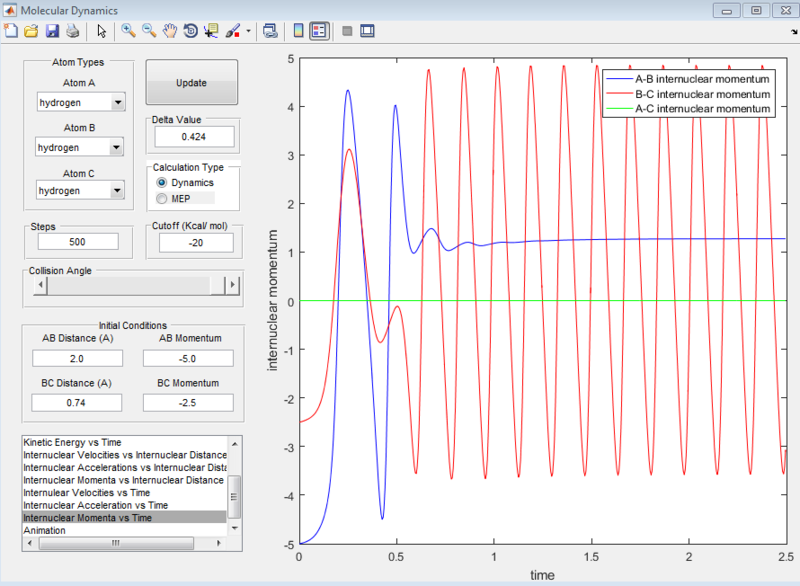Choose Kinetic Energy vs Time list entry
The width and height of the screenshot is (800, 586).
tap(72, 442)
